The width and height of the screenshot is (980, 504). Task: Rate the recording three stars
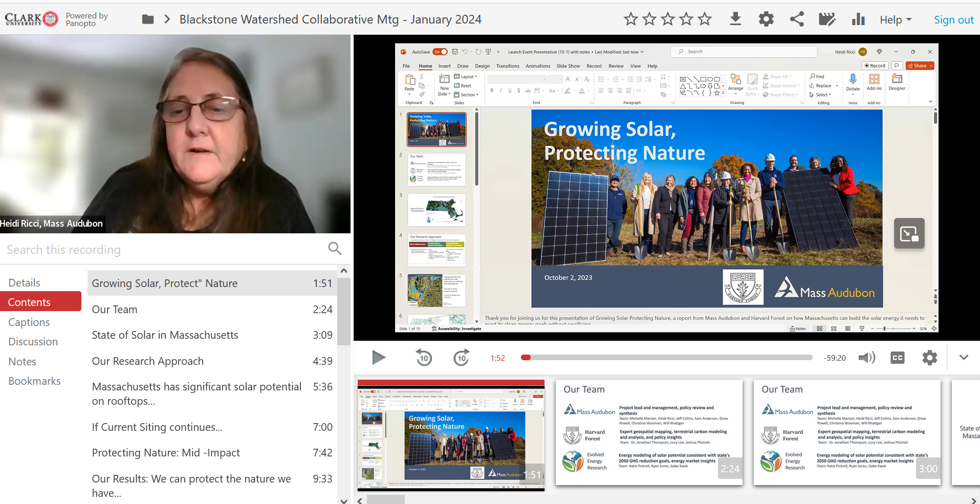pyautogui.click(x=668, y=19)
